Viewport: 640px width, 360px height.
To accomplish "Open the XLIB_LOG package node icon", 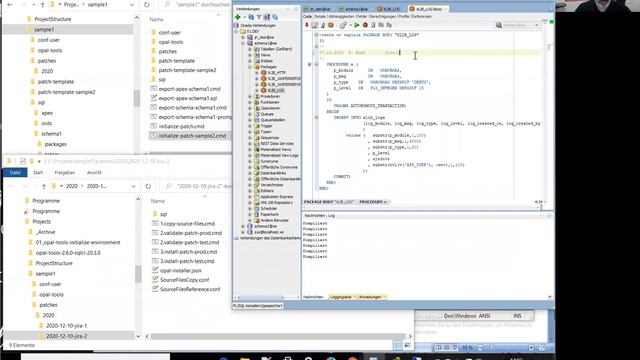I will pyautogui.click(x=264, y=90).
